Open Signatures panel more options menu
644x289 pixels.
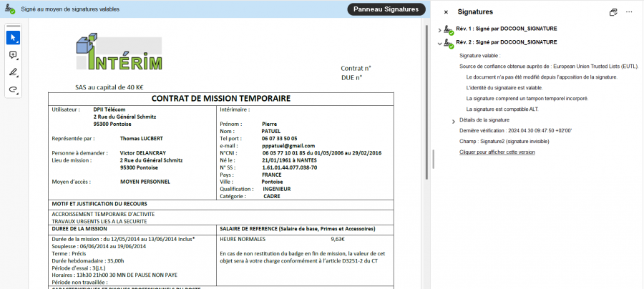[629, 12]
